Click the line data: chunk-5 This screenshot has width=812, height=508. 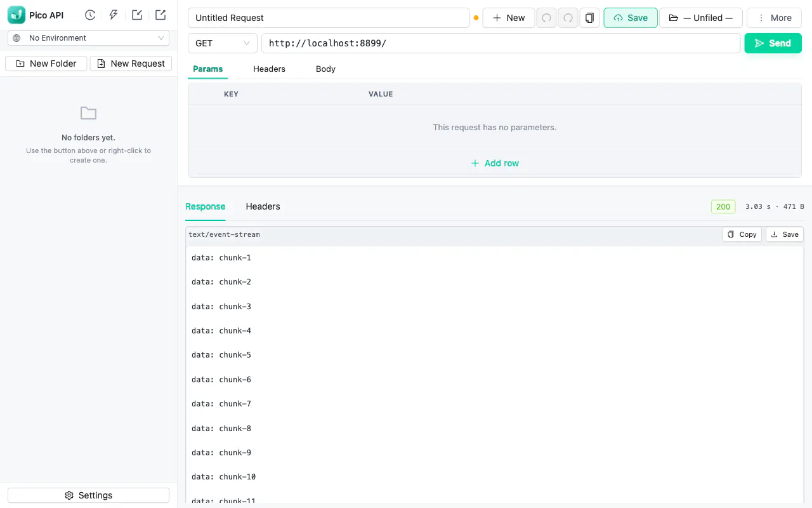(221, 355)
